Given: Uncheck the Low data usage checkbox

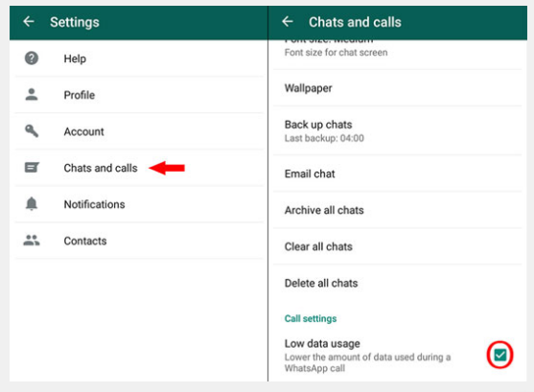Looking at the screenshot, I should point(499,355).
